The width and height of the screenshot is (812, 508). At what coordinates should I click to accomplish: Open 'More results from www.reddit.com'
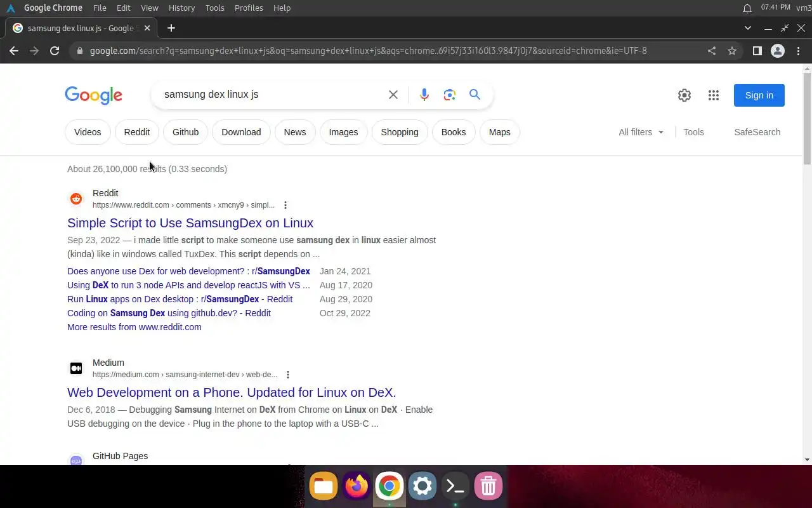[x=134, y=327]
